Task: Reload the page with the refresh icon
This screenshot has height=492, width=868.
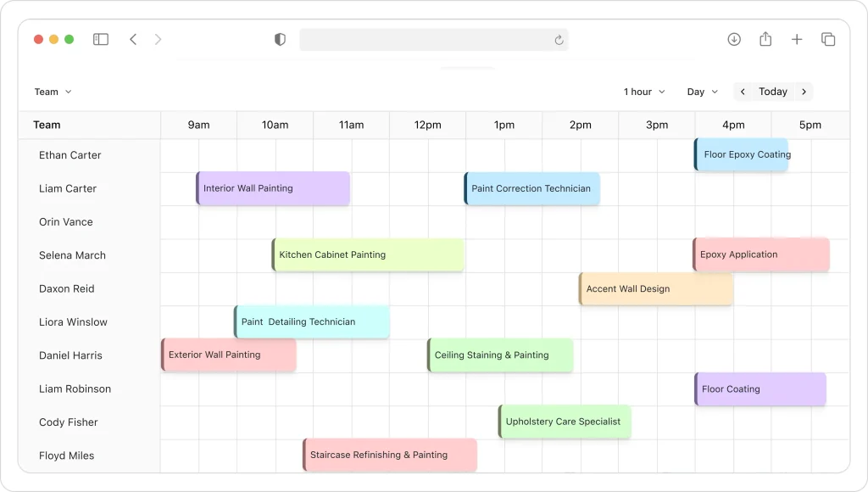Action: coord(559,40)
